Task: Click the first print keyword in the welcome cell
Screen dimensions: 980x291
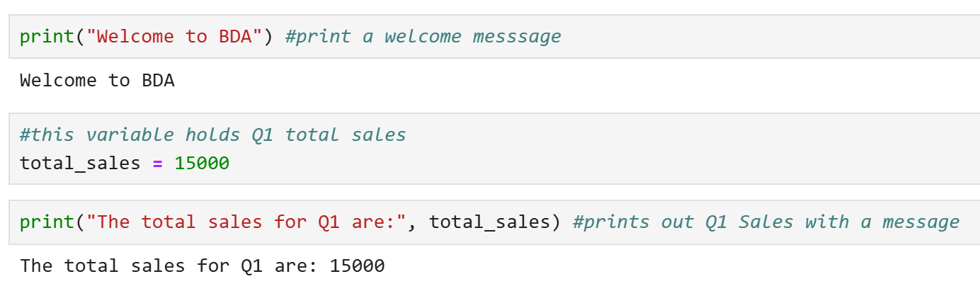Action: (47, 37)
